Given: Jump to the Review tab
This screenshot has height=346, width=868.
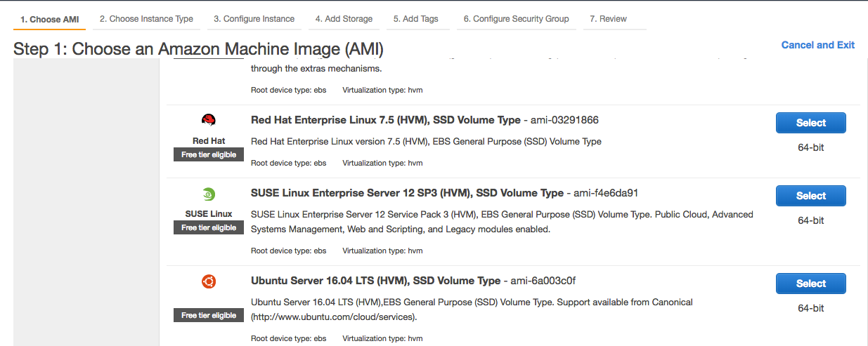Looking at the screenshot, I should pyautogui.click(x=608, y=19).
